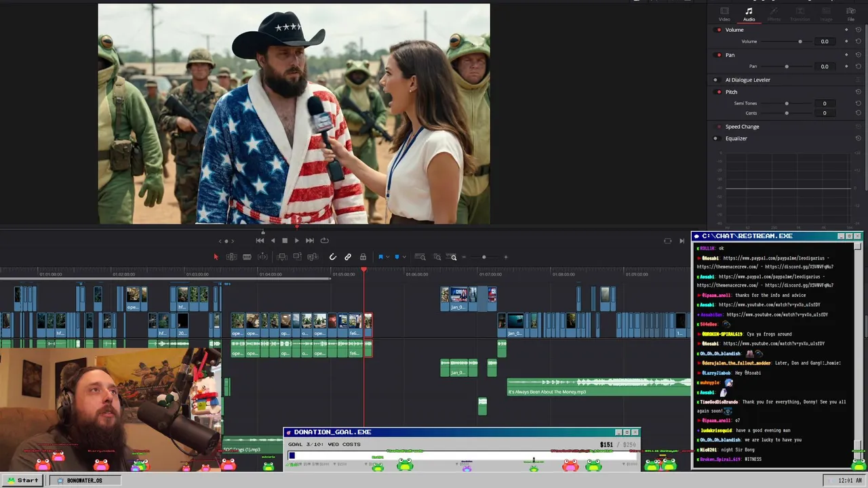
Task: Open the Effects tab in Inspector
Action: (774, 14)
